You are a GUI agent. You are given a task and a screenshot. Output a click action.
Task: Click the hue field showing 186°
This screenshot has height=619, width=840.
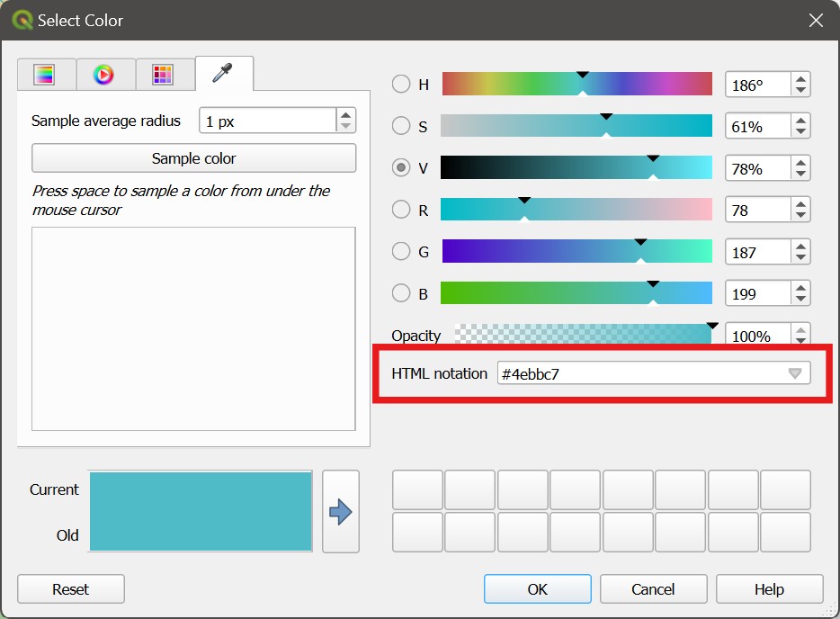click(x=757, y=85)
